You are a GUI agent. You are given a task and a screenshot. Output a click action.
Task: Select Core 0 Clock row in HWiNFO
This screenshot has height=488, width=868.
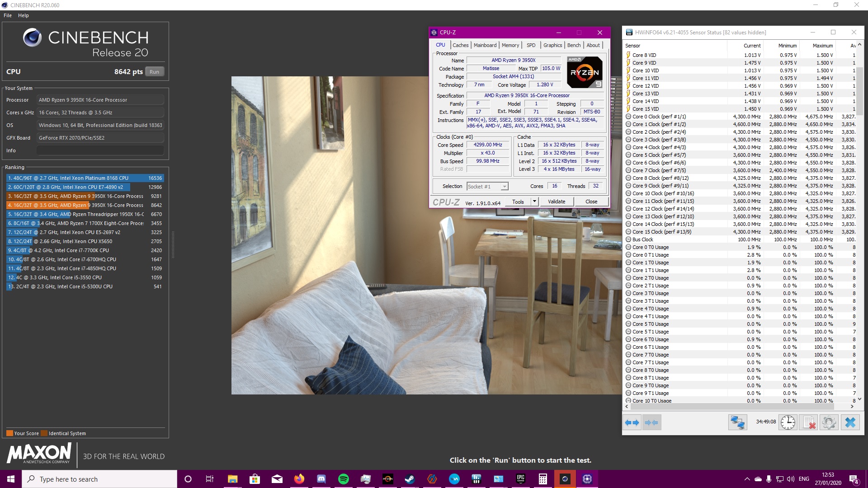tap(741, 117)
